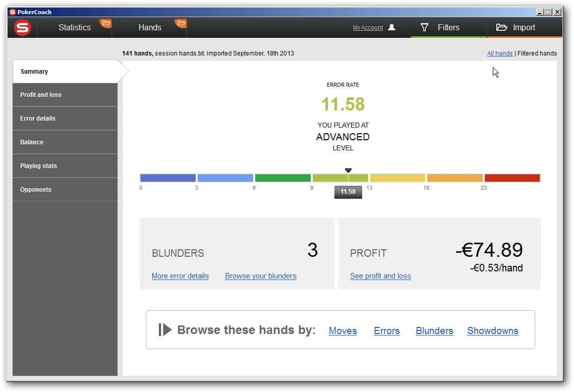Maximize the PokerCoach window
The height and width of the screenshot is (392, 574).
(548, 12)
